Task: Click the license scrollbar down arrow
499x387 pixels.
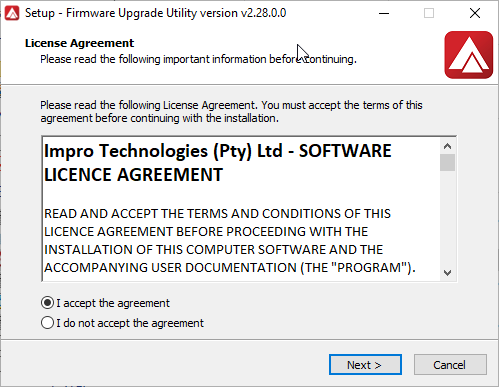Action: [x=447, y=273]
